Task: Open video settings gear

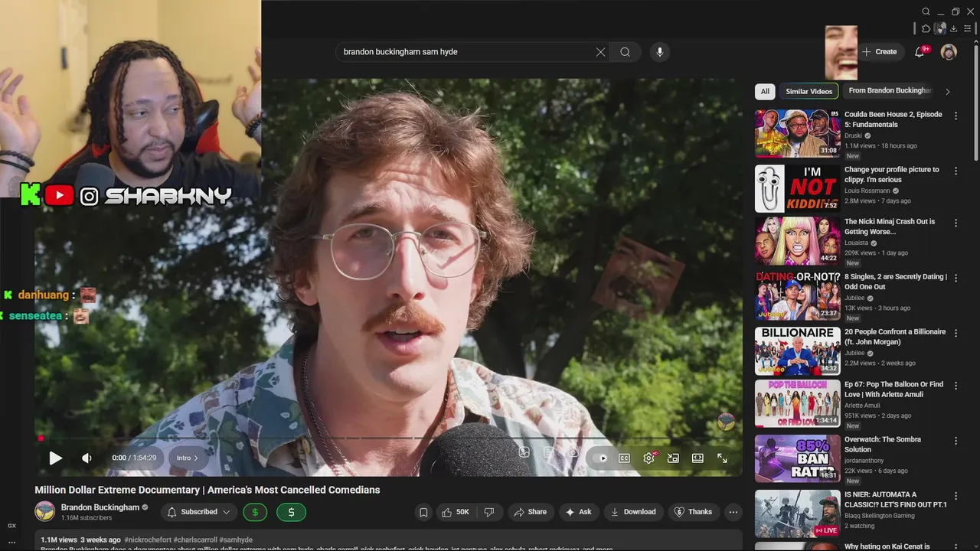Action: pyautogui.click(x=648, y=458)
